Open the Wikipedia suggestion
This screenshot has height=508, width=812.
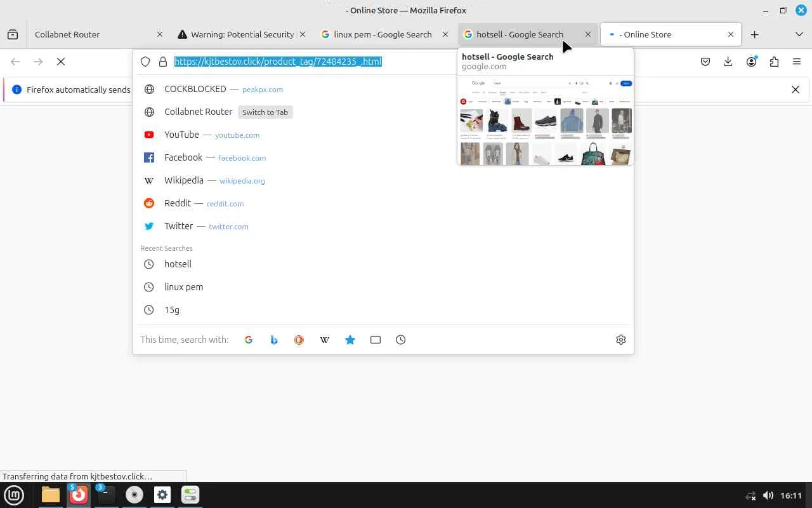click(383, 180)
